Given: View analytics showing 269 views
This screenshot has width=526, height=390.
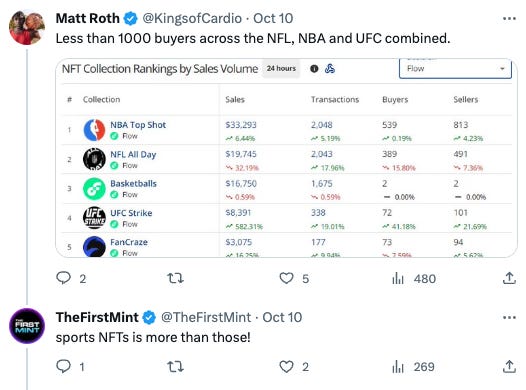Looking at the screenshot, I should pyautogui.click(x=413, y=367).
